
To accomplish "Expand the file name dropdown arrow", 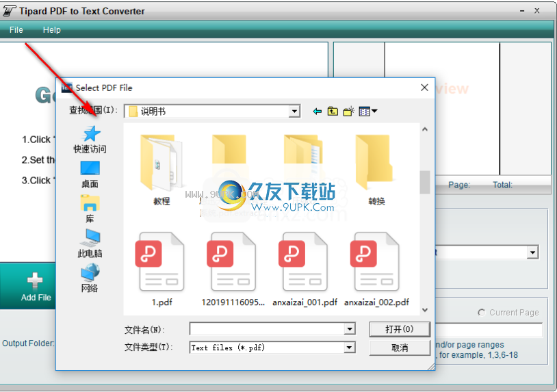I will (350, 329).
